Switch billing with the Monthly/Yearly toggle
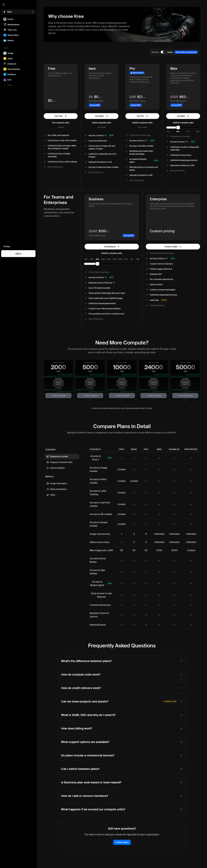 pos(163,52)
